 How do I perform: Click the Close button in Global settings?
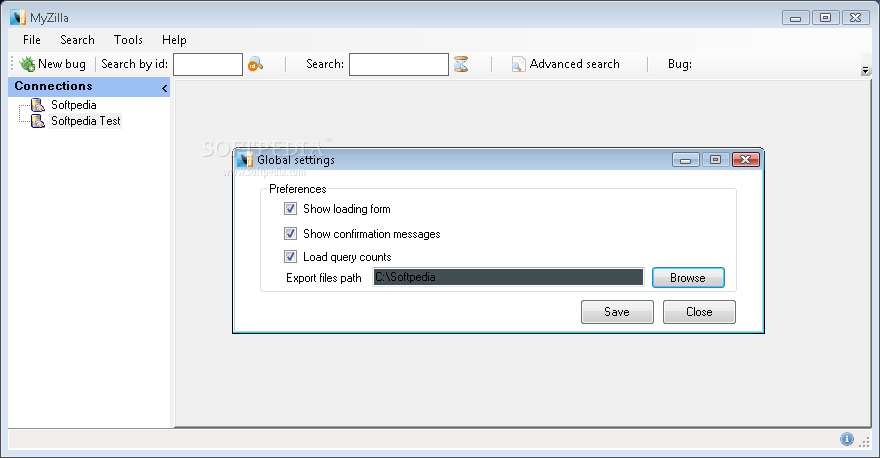coord(699,312)
